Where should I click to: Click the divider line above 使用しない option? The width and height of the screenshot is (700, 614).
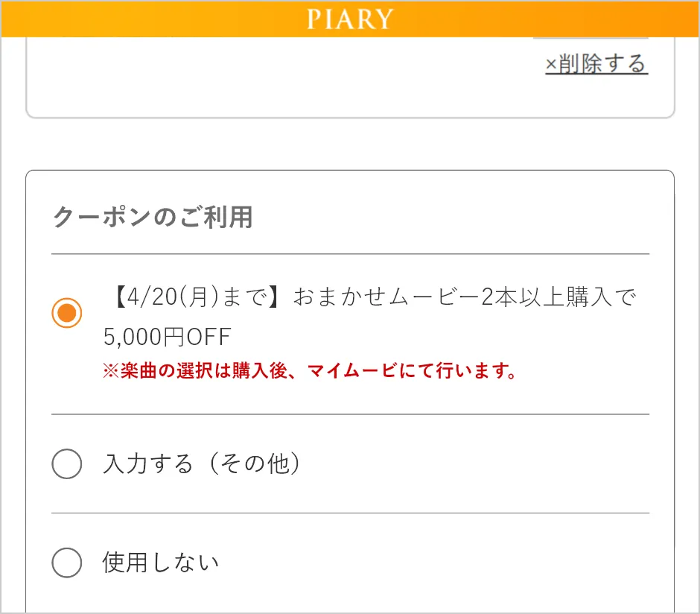350,513
